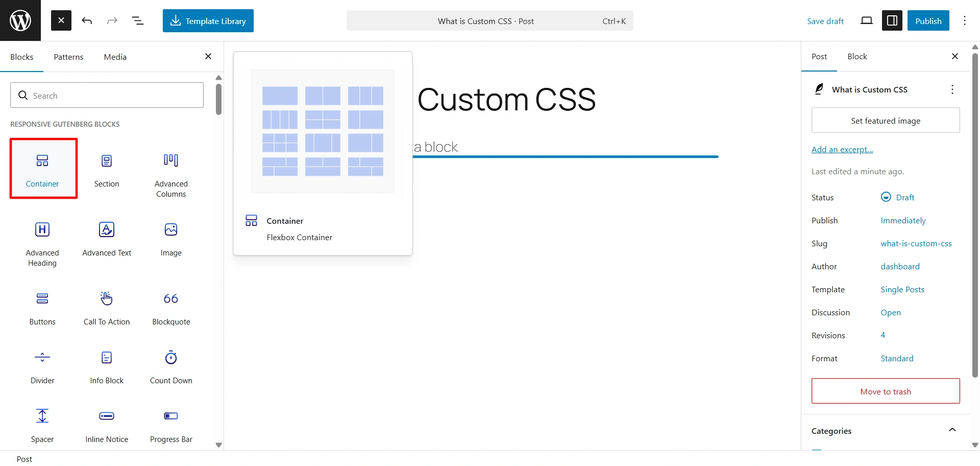Screen dimensions: 980x466
Task: Toggle the settings sidebar
Action: [892, 20]
